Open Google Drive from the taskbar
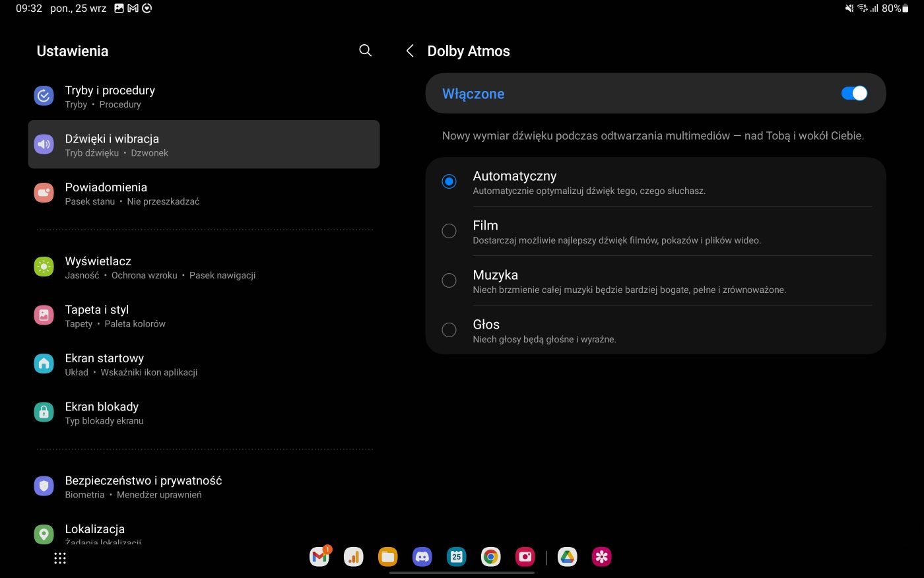The height and width of the screenshot is (578, 924). (x=567, y=557)
